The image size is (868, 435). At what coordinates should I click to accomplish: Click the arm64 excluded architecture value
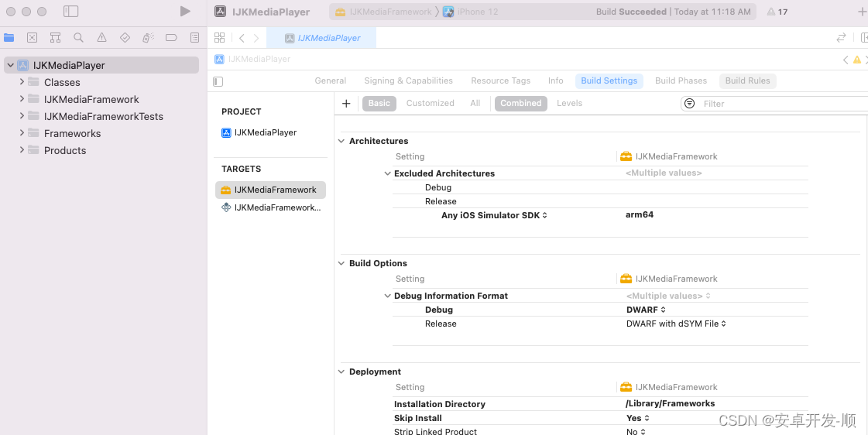(x=640, y=214)
